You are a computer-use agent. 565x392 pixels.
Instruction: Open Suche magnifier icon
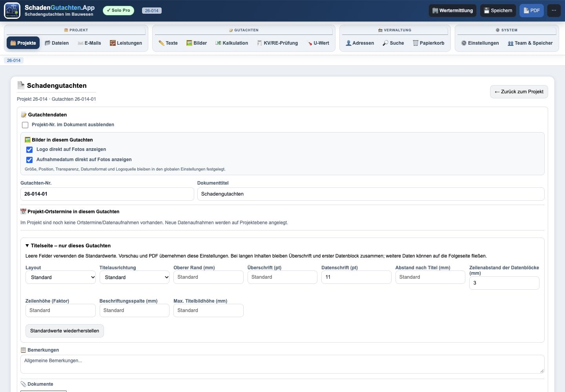pyautogui.click(x=386, y=43)
